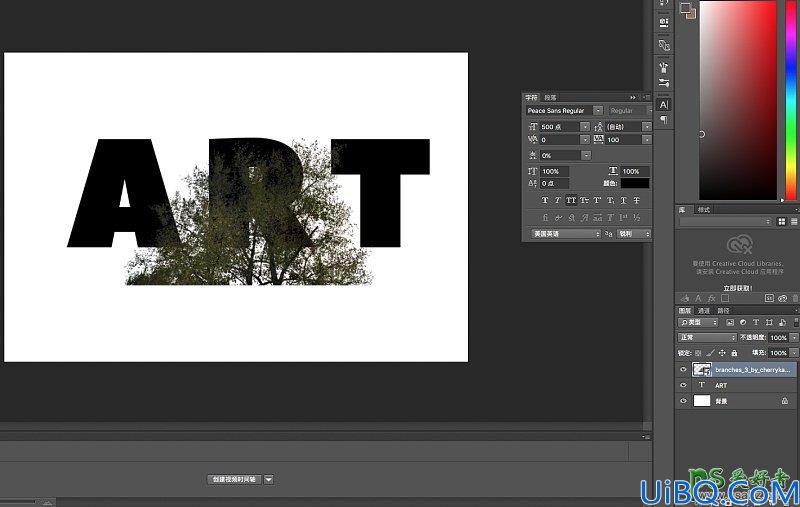The width and height of the screenshot is (800, 507).
Task: Open the leading (自动) dropdown arrow
Action: [646, 126]
